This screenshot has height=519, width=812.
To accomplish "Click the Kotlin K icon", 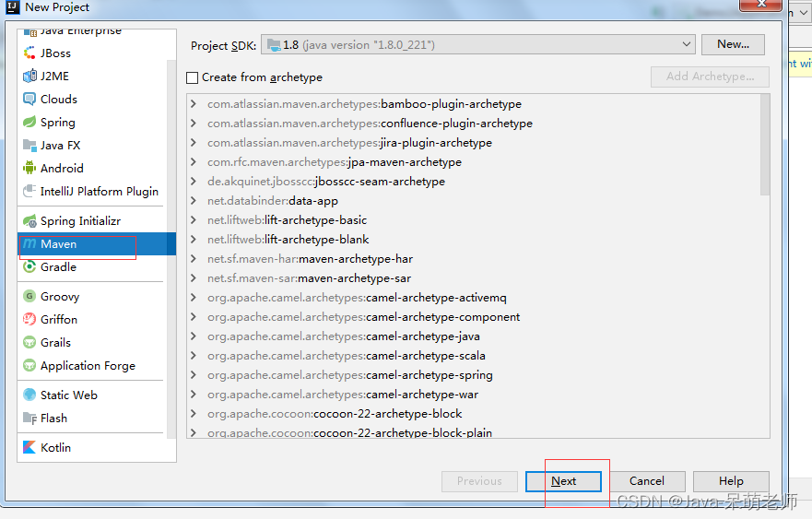I will [x=29, y=447].
